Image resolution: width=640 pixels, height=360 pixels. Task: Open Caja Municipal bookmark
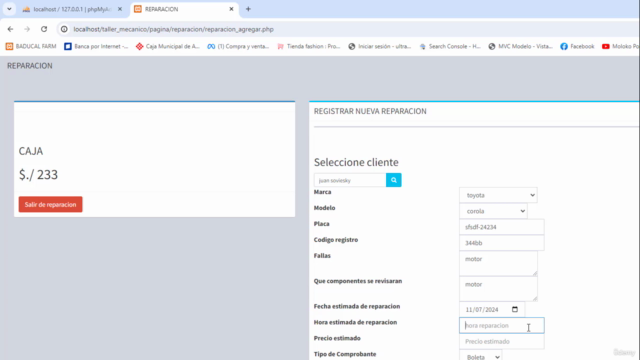tap(168, 47)
